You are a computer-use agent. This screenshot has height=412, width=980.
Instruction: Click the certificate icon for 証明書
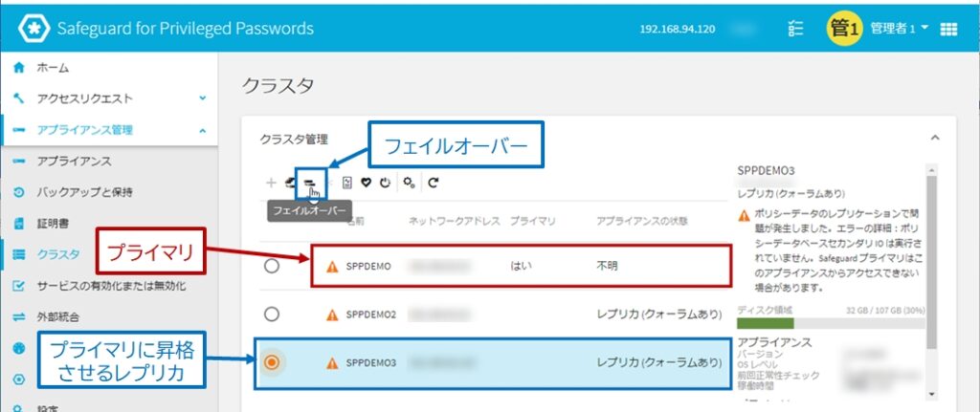tap(19, 224)
